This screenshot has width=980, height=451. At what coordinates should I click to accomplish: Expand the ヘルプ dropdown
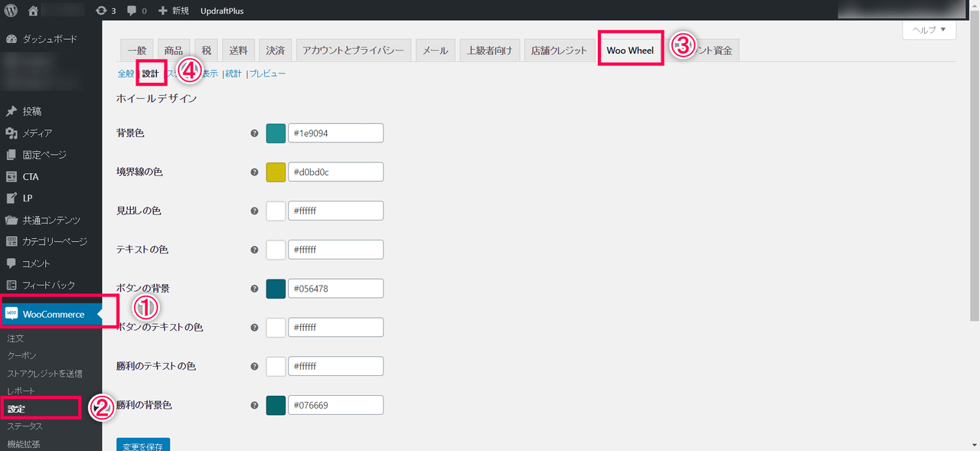coord(929,30)
